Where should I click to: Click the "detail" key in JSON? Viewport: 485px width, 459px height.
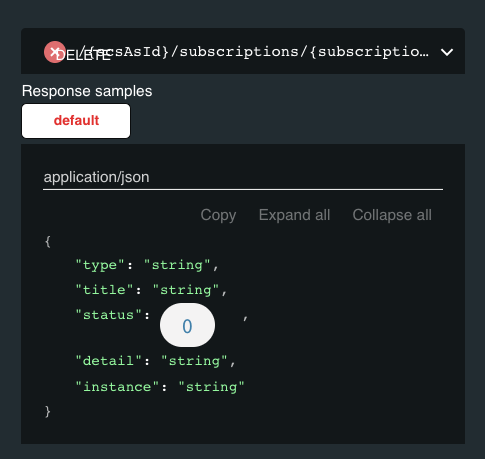coord(109,361)
